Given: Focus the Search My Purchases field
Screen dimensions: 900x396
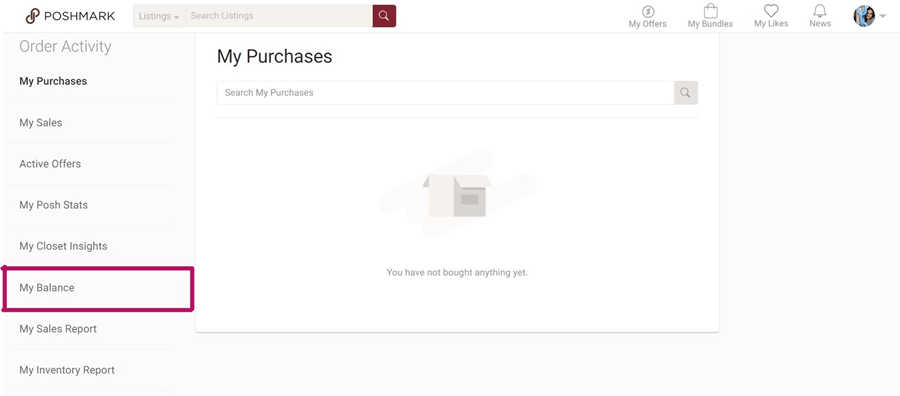Looking at the screenshot, I should [445, 93].
